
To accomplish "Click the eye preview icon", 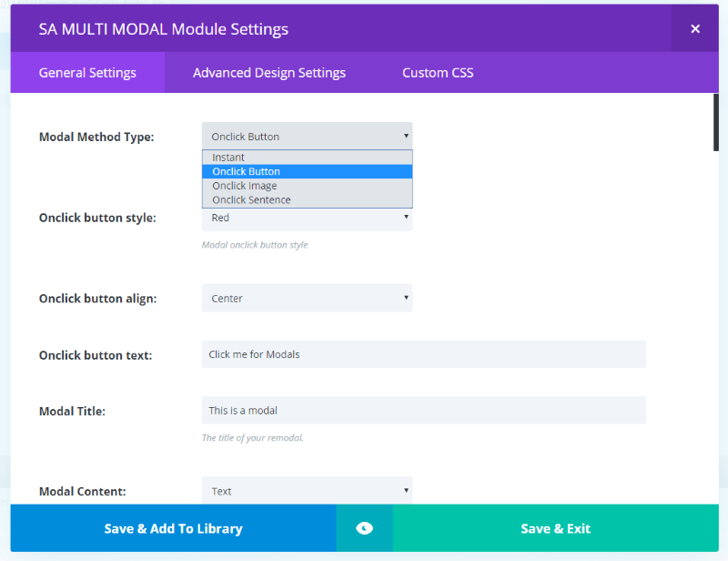I will [x=365, y=528].
